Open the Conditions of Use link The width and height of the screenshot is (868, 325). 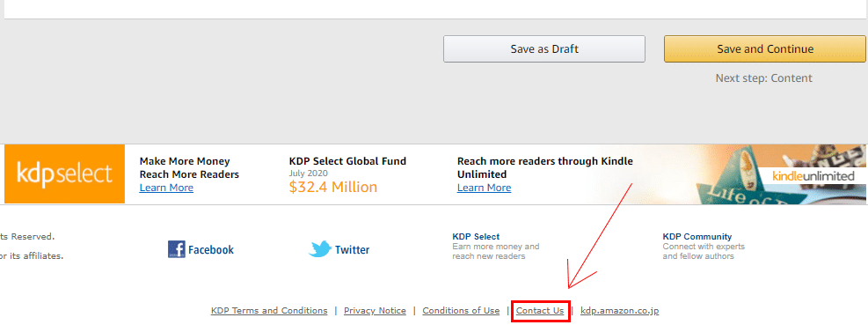point(461,311)
